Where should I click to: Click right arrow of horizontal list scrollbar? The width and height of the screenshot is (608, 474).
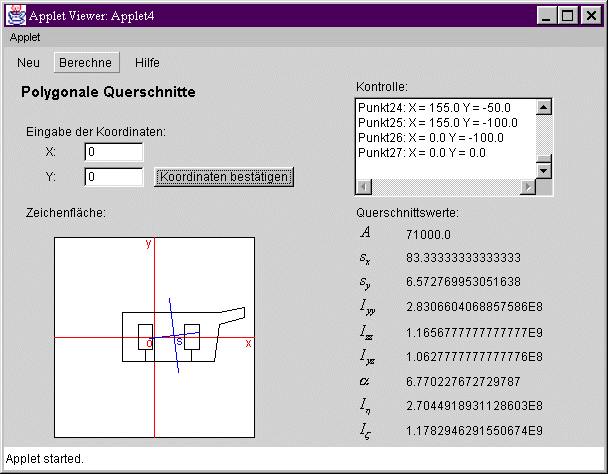(528, 187)
